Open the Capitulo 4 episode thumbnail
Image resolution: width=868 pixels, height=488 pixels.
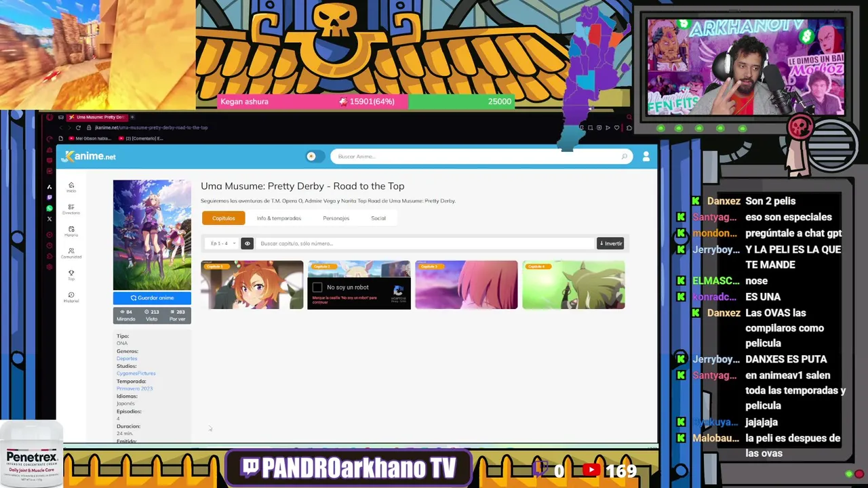[573, 285]
